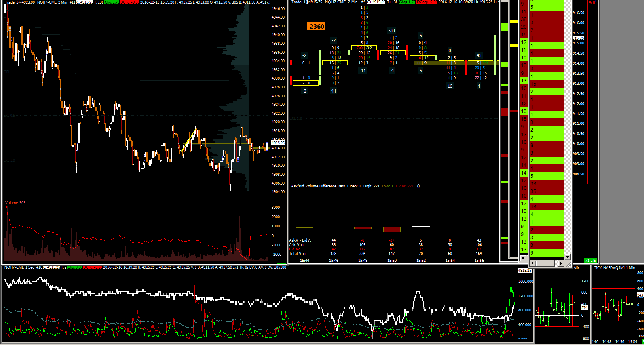644x345 pixels.
Task: Click the red Sell label at top right
Action: pos(592,2)
